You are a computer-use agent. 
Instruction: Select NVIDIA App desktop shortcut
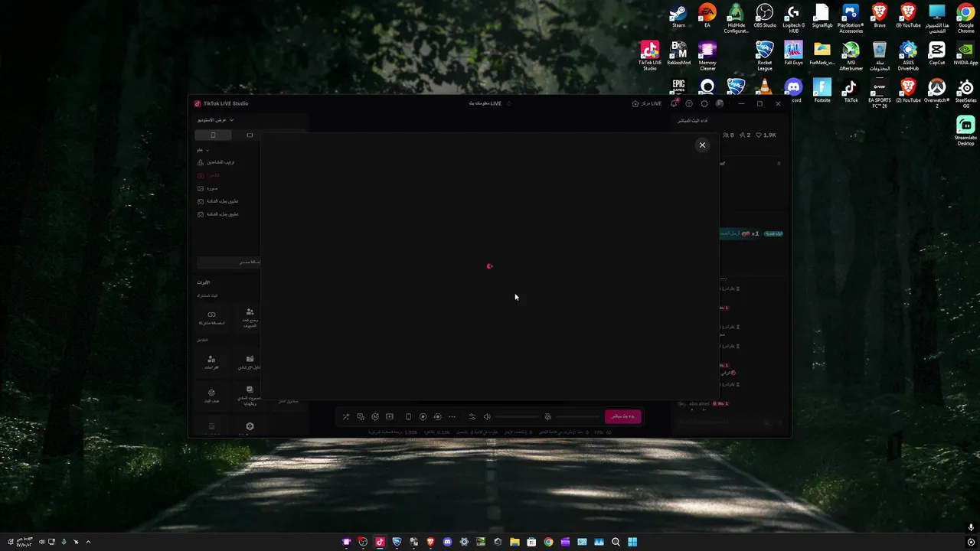point(966,53)
